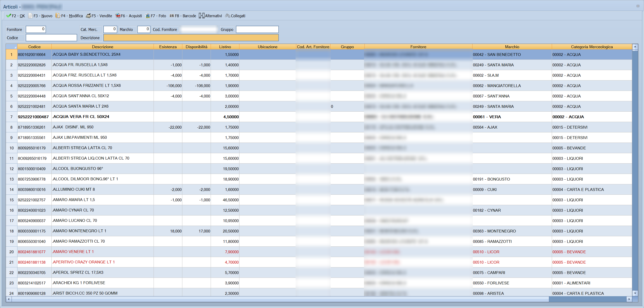Click the Cod. Art. Fornitore column header
The width and height of the screenshot is (644, 308).
pos(313,47)
